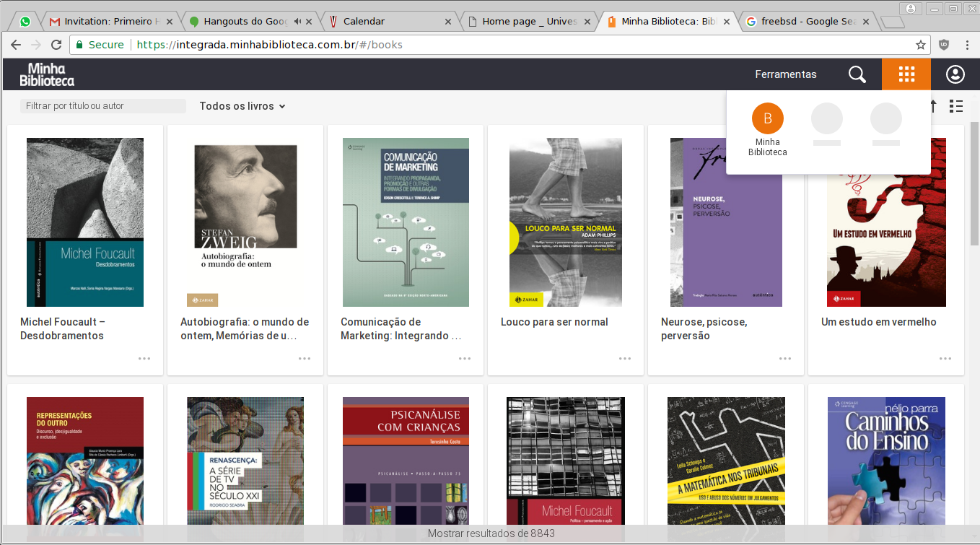Screen dimensions: 980x545
Task: Open the Neurose, psicose, perversão title link
Action: pos(704,328)
